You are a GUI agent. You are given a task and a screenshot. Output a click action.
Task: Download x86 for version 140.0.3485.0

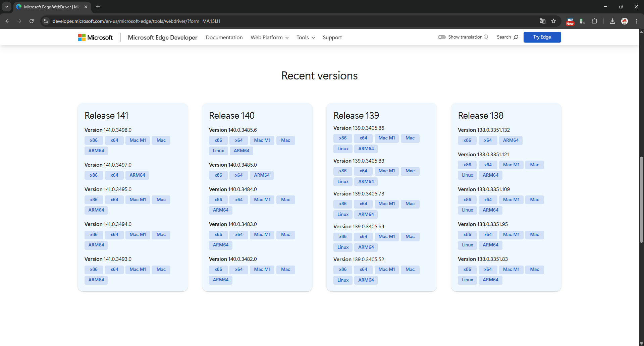click(218, 175)
